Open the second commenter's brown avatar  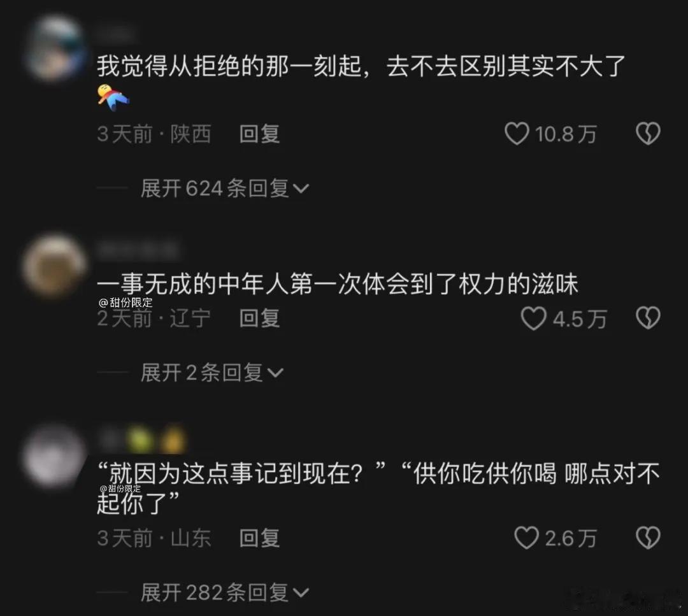(54, 266)
